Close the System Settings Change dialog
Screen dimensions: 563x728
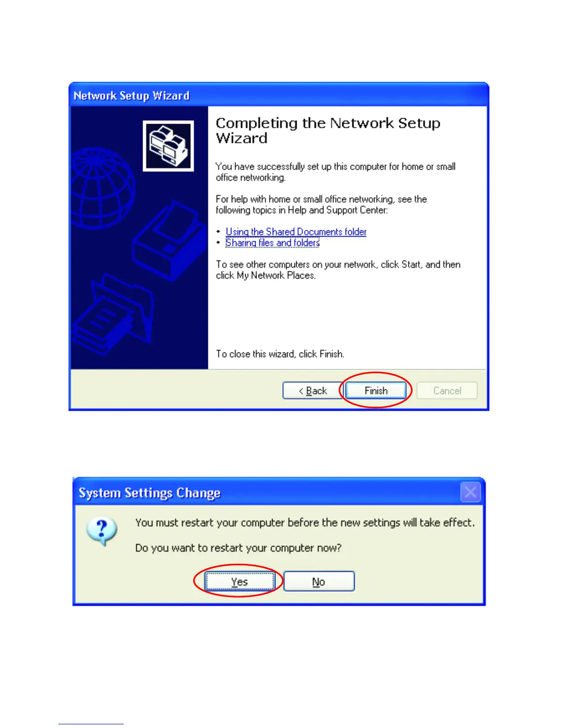point(471,492)
